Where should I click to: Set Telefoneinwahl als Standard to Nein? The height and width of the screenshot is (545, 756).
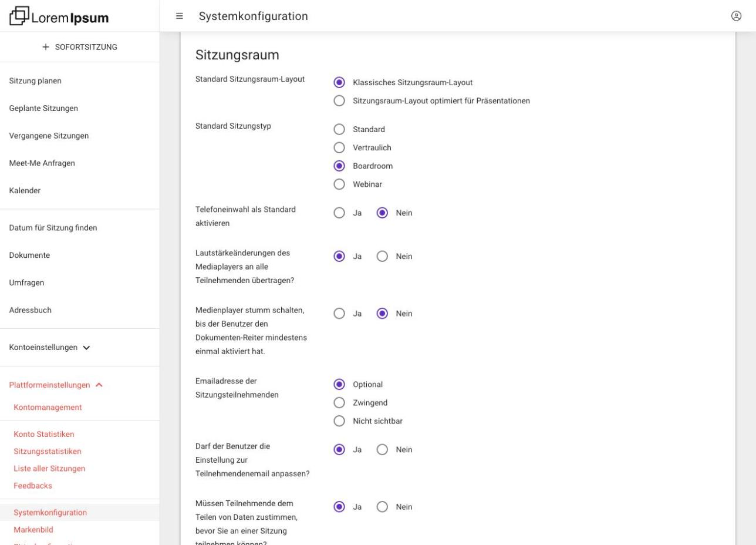382,213
